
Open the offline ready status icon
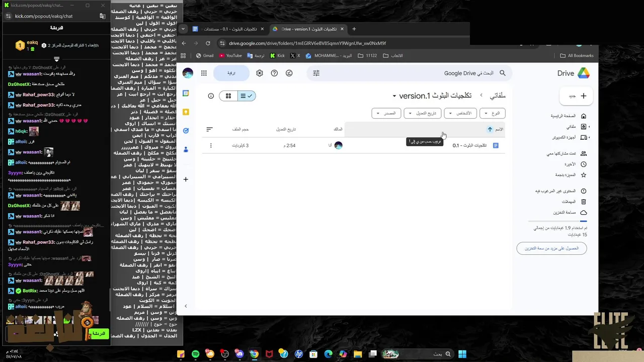[289, 73]
